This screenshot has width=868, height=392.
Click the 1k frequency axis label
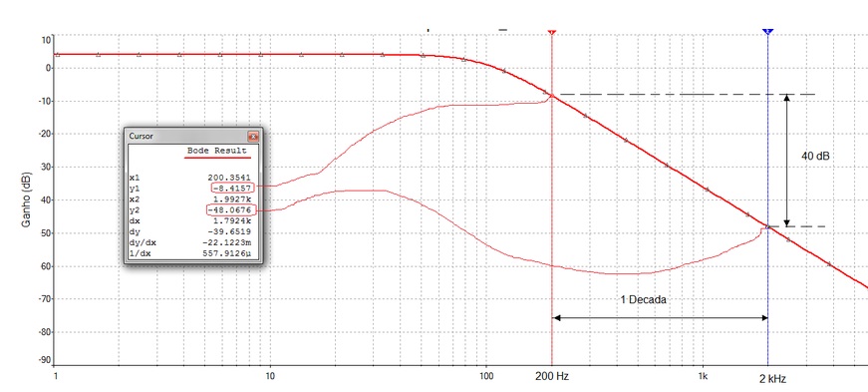(702, 376)
